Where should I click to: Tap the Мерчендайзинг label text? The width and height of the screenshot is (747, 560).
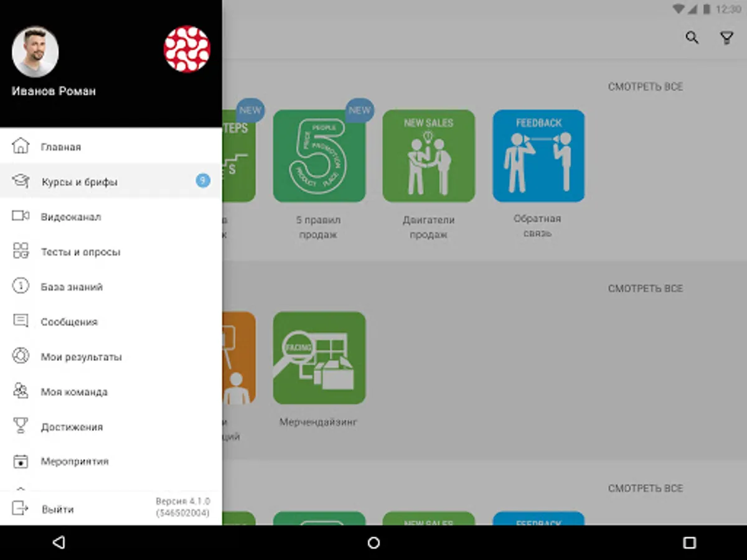tap(319, 422)
